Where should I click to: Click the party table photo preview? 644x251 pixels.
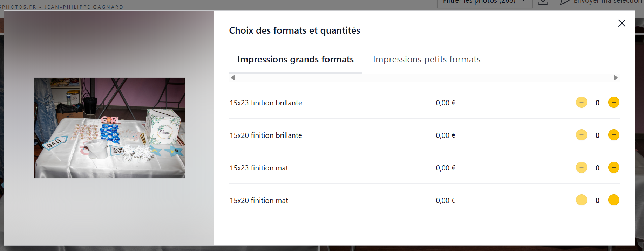coord(109,128)
